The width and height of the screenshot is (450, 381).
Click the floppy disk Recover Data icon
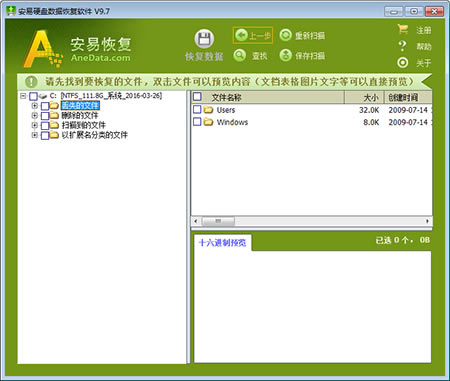click(204, 39)
